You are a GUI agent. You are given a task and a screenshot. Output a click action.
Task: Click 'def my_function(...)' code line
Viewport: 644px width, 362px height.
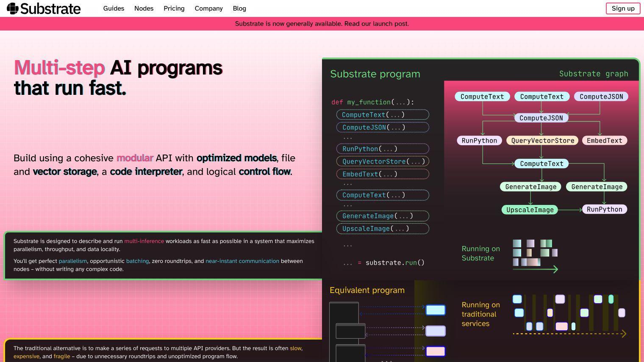coord(372,102)
